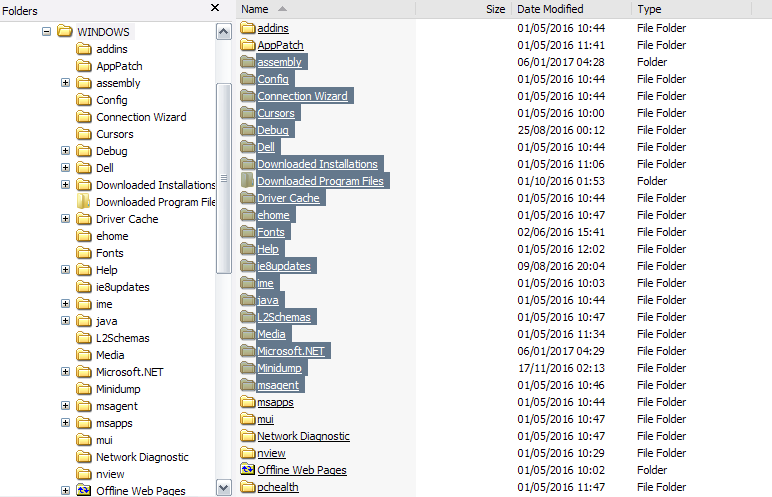Viewport: 772px width, 497px height.
Task: Click the Config folder icon in folder tree
Action: pos(84,100)
